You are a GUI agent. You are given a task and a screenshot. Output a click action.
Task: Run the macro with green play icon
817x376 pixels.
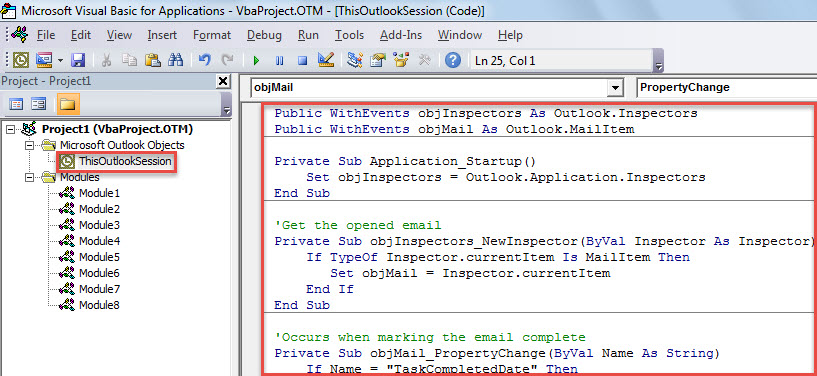pos(256,61)
